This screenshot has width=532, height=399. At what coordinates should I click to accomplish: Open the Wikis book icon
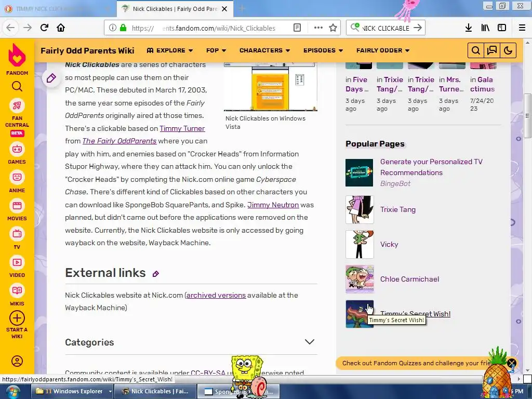coord(17,290)
